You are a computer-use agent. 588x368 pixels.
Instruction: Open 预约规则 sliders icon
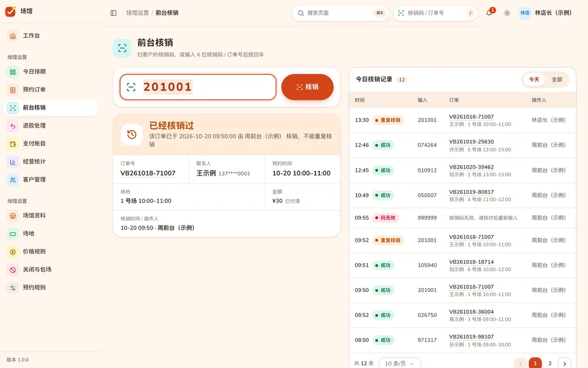coord(13,288)
